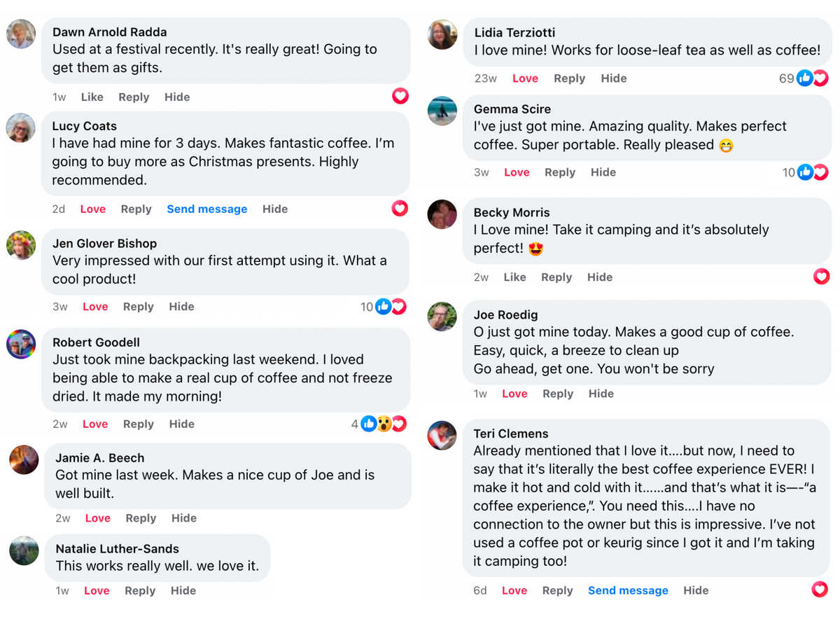This screenshot has height=624, width=840.
Task: Click heart reaction on Becky Morris' comment
Action: pos(821,277)
